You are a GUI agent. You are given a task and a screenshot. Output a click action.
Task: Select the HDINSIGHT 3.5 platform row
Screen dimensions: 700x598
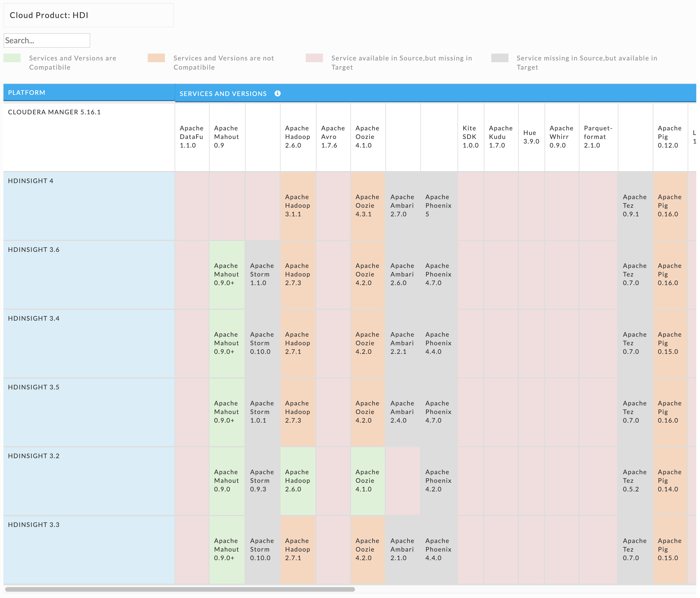[x=89, y=412]
